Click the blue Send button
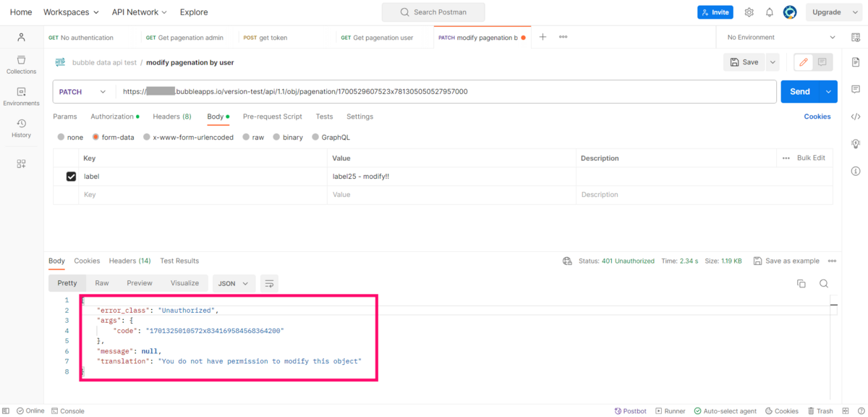This screenshot has width=868, height=417. [800, 92]
